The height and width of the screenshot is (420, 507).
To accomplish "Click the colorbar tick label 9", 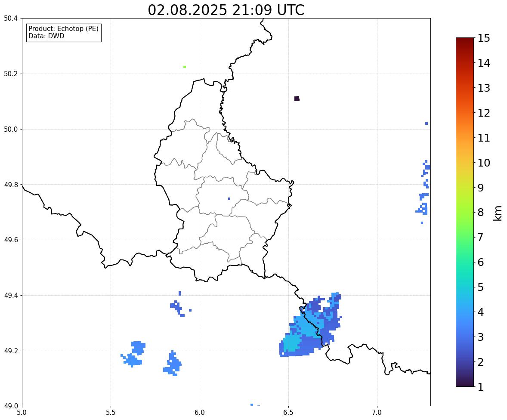I will [x=481, y=188].
